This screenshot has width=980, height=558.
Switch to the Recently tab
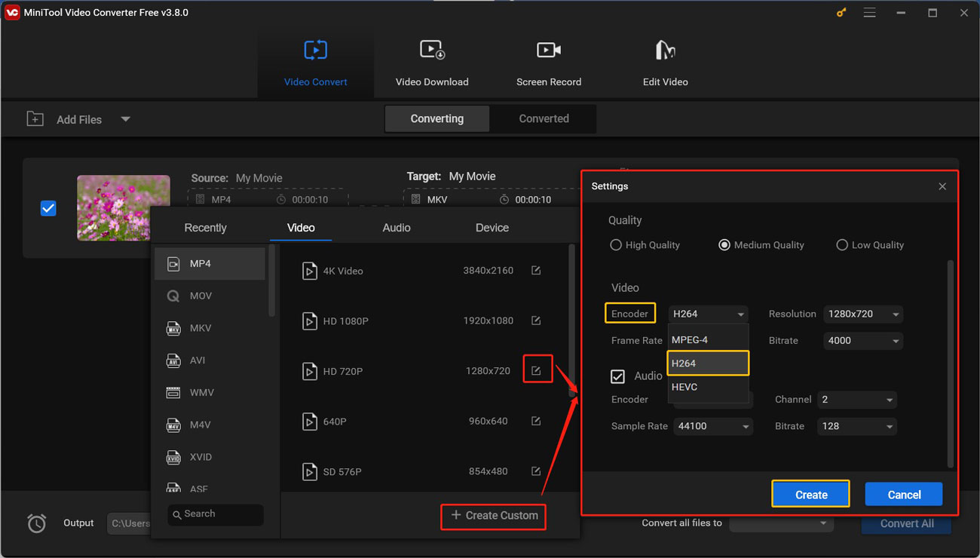click(205, 228)
